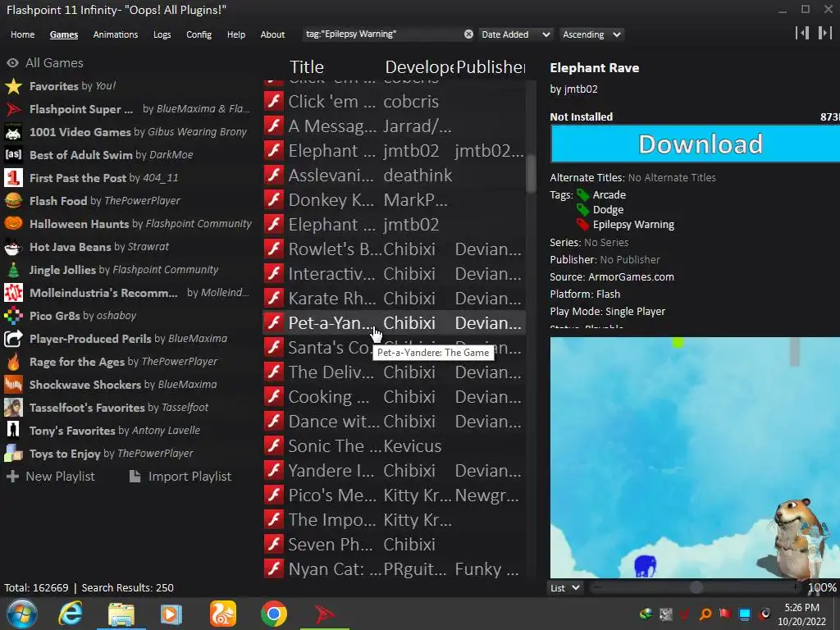This screenshot has height=630, width=840.
Task: Select the Seven Ph... game row
Action: (395, 545)
